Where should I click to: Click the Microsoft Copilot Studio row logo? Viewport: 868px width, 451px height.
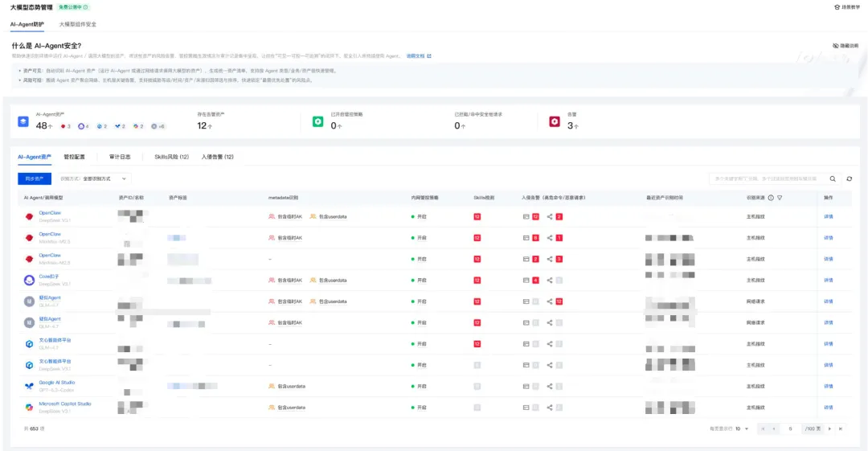tap(30, 408)
